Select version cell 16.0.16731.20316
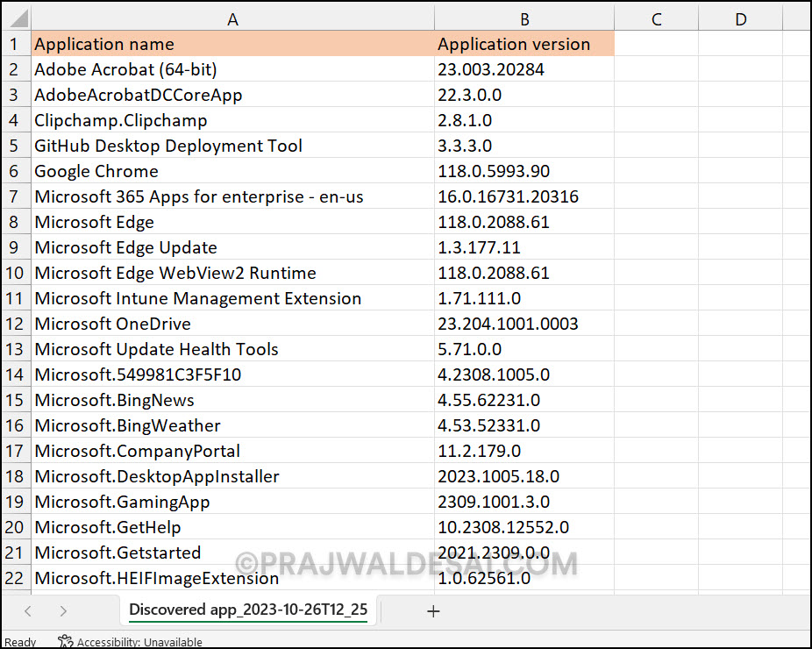812x649 pixels. pos(524,196)
